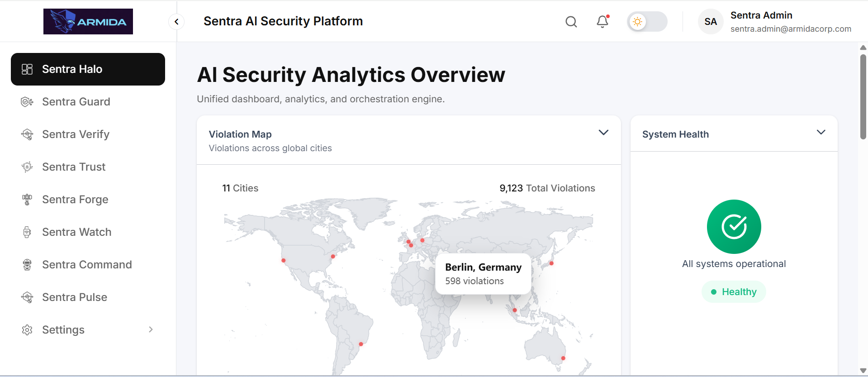
Task: Click the scrollbar down arrow
Action: pos(863,371)
